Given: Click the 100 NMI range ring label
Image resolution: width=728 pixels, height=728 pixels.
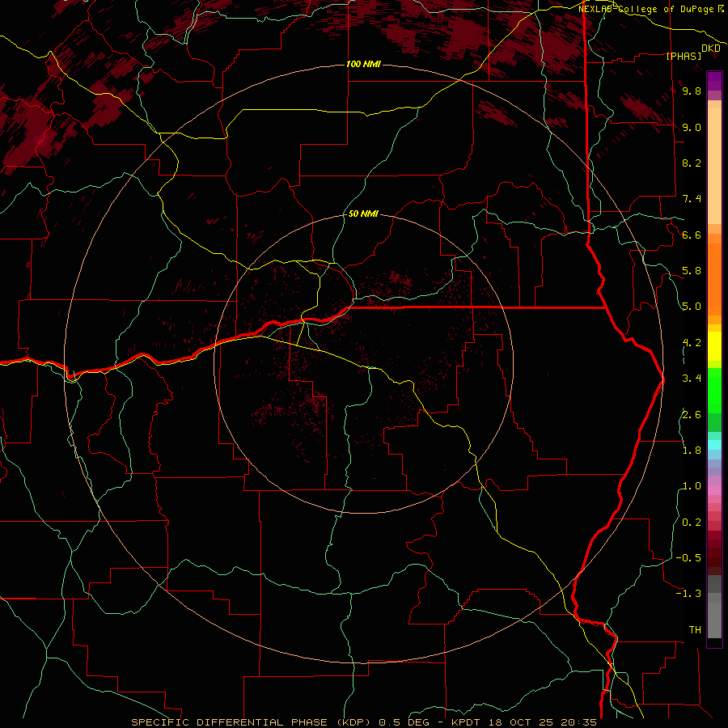Looking at the screenshot, I should [363, 64].
